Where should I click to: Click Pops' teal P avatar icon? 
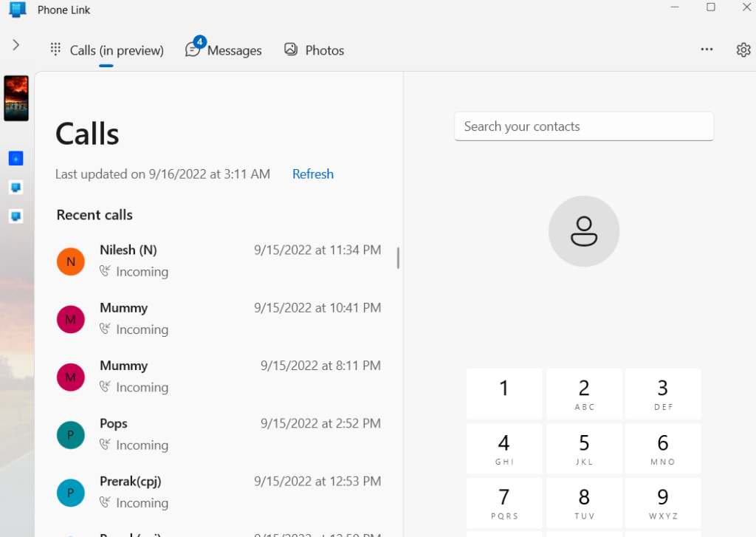[x=71, y=435]
